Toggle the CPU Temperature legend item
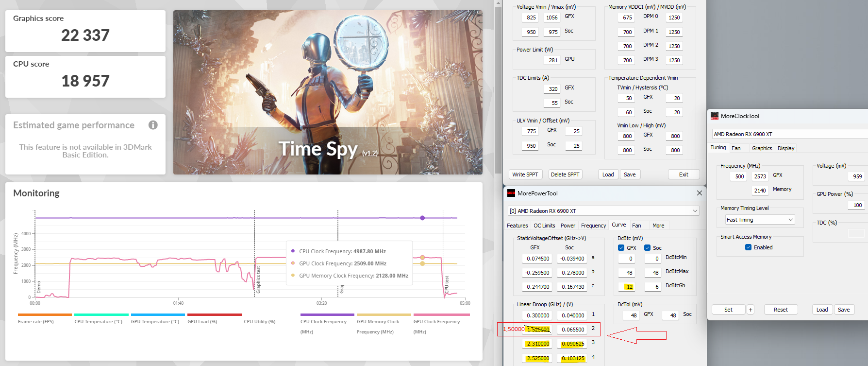Viewport: 868px width, 366px height. [101, 318]
